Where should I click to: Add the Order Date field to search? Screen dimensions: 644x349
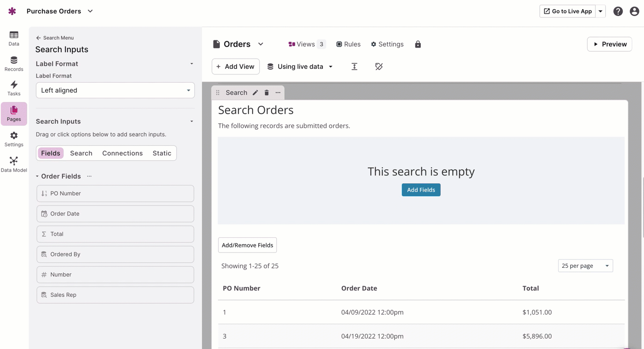[115, 214]
